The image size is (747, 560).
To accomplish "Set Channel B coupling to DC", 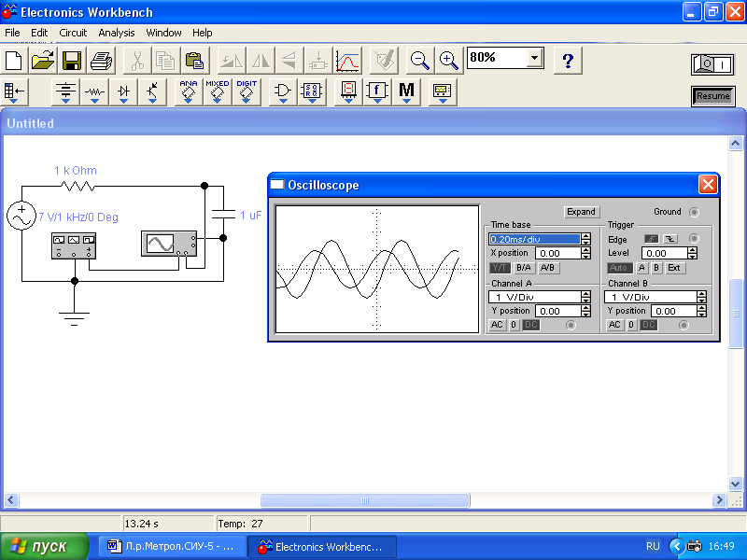I will tap(648, 325).
